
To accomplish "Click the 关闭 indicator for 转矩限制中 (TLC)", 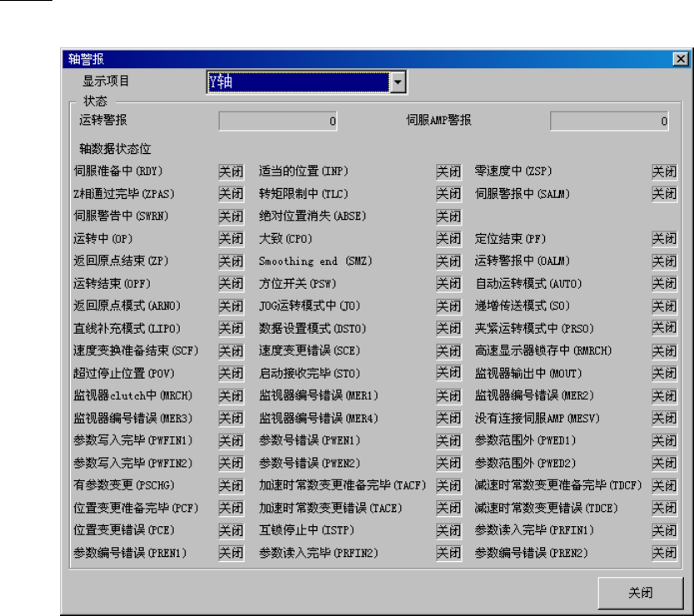I will pyautogui.click(x=449, y=194).
